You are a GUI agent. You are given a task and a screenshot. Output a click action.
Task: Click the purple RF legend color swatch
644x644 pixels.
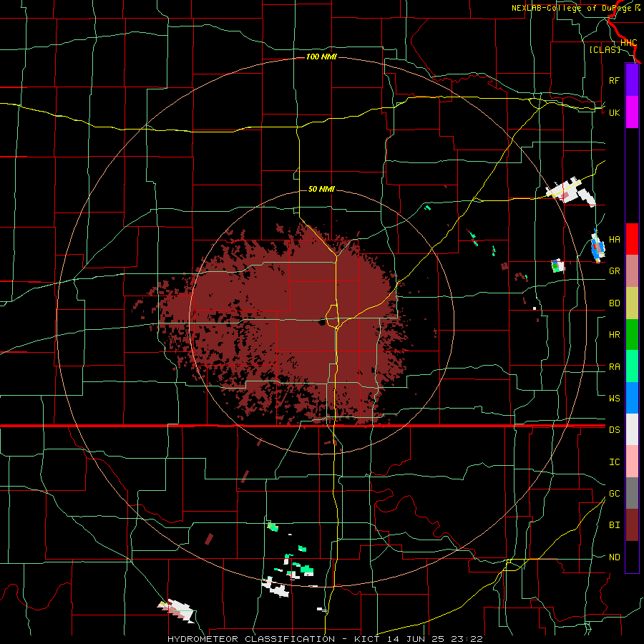pyautogui.click(x=632, y=80)
